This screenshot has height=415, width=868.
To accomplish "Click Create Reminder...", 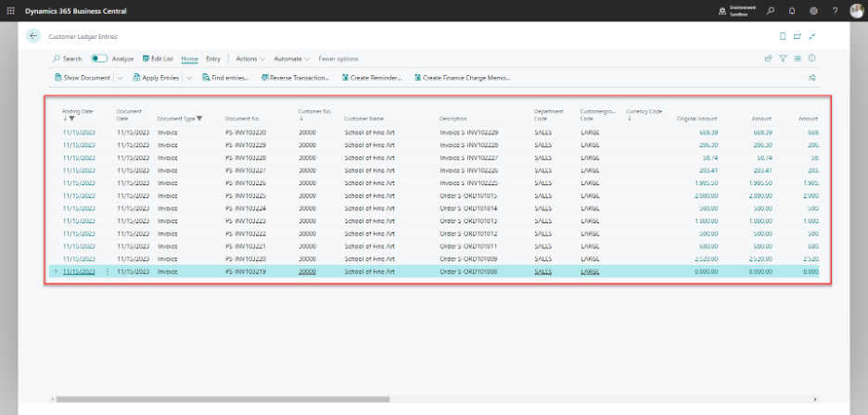I will (x=372, y=78).
